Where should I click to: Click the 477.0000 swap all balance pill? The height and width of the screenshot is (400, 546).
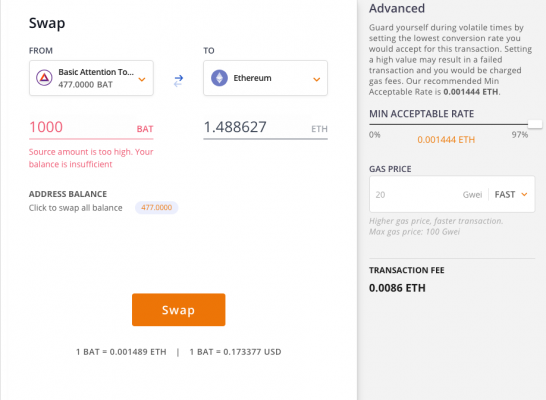(x=156, y=207)
